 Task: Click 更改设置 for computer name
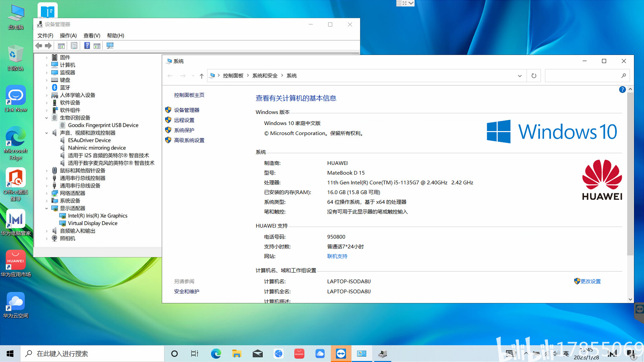pyautogui.click(x=591, y=281)
